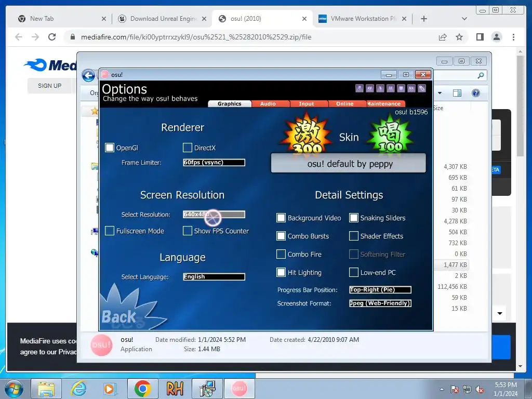
Task: Click the RH taskbar icon
Action: tap(175, 389)
